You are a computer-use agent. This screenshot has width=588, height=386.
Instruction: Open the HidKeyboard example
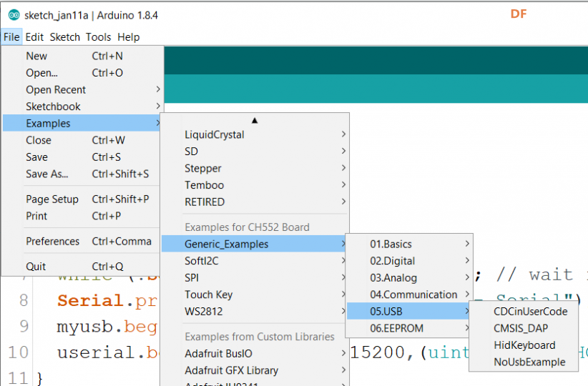tap(524, 345)
